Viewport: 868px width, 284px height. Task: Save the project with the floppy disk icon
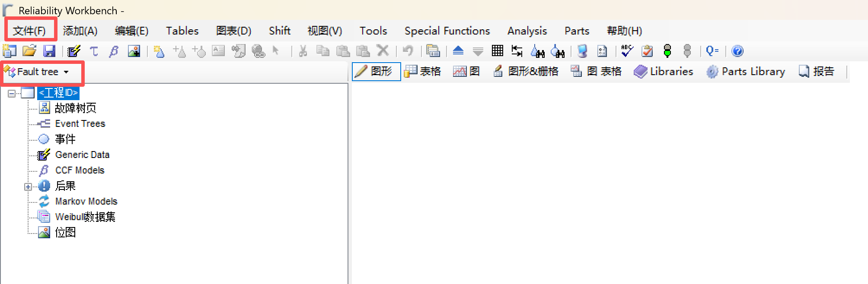pos(49,51)
